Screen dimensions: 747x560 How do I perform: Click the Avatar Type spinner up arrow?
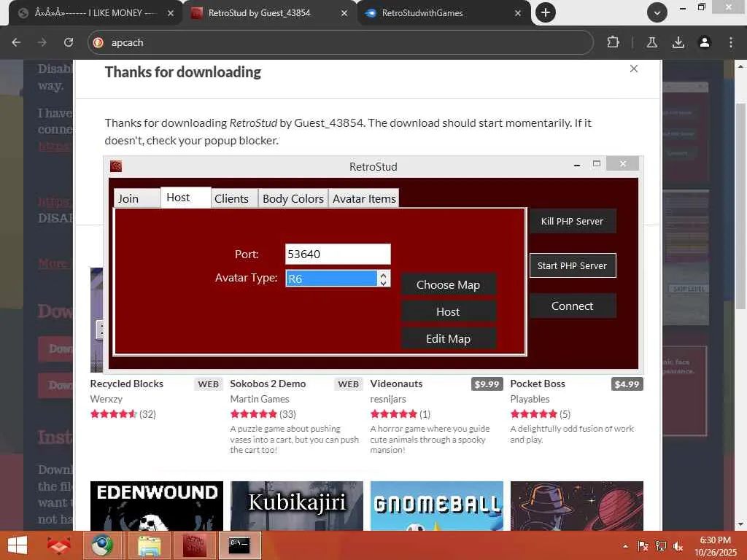383,274
